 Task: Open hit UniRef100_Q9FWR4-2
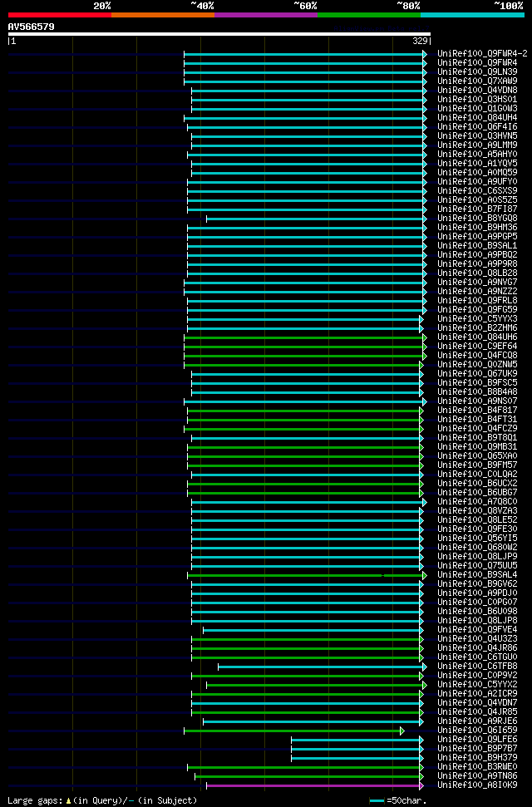pos(482,53)
